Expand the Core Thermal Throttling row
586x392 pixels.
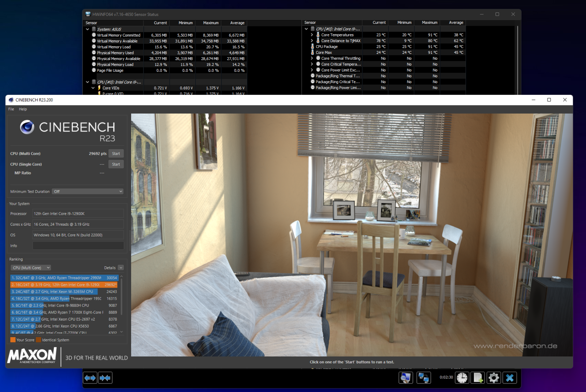point(312,58)
